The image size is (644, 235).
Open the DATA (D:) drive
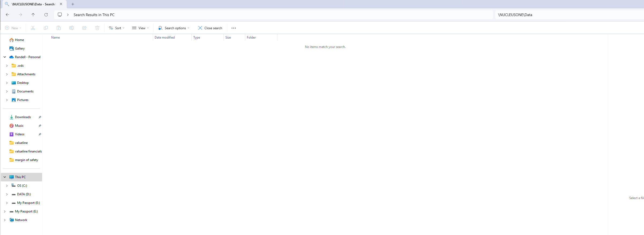(x=24, y=194)
